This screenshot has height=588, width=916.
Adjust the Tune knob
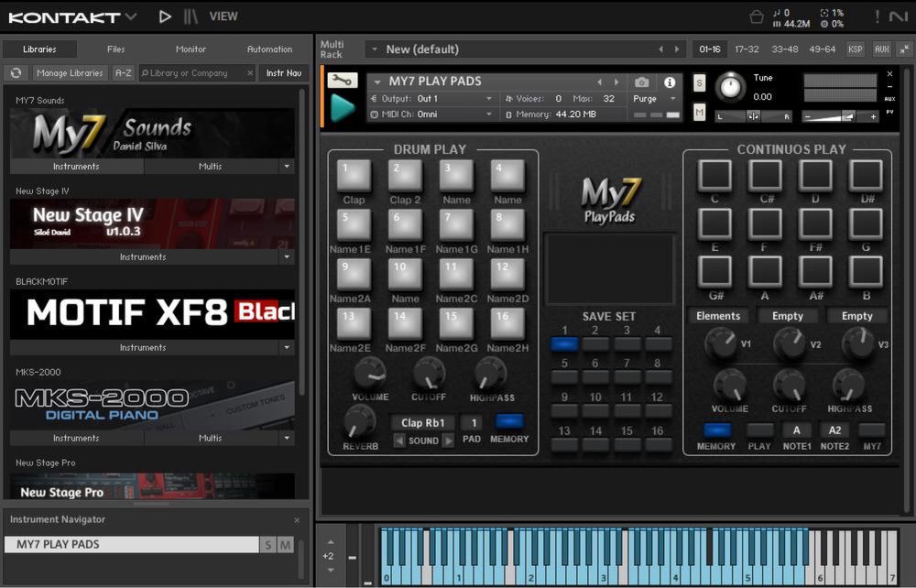[730, 87]
